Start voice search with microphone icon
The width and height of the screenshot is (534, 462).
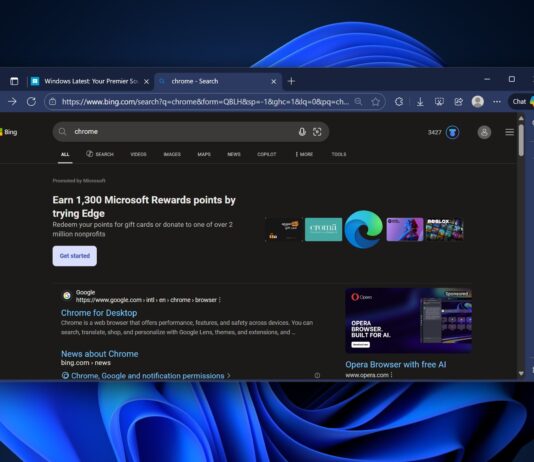click(x=302, y=132)
